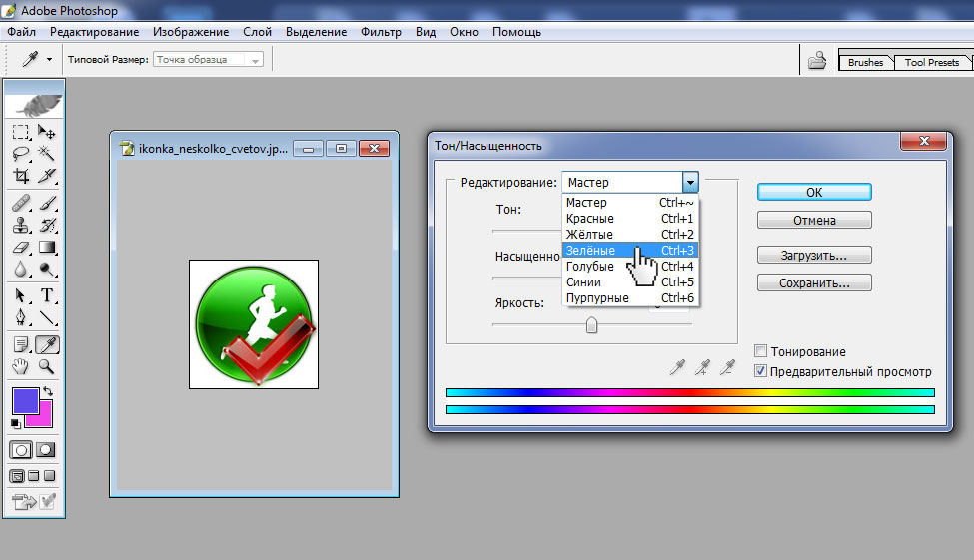The image size is (974, 560).
Task: Click the blue foreground color swatch
Action: tap(25, 401)
